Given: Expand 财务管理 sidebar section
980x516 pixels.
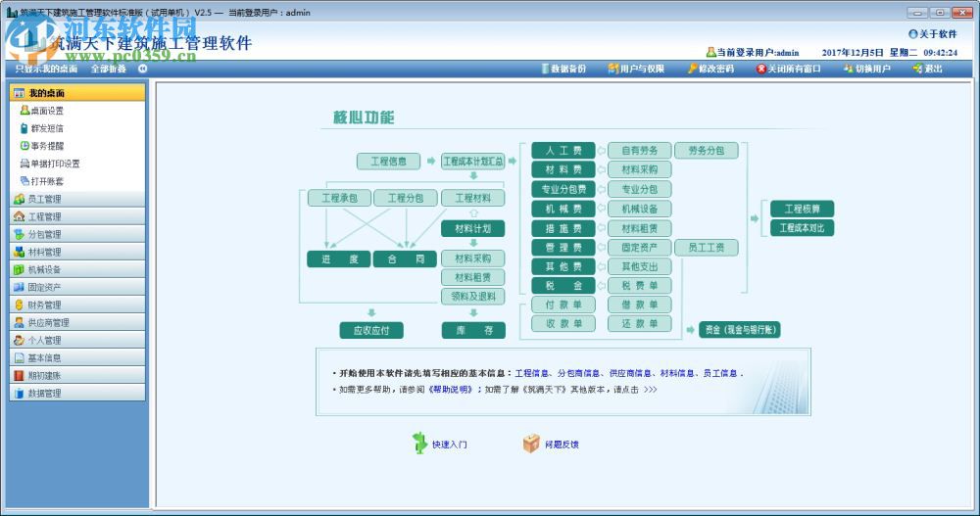Looking at the screenshot, I should 77,305.
